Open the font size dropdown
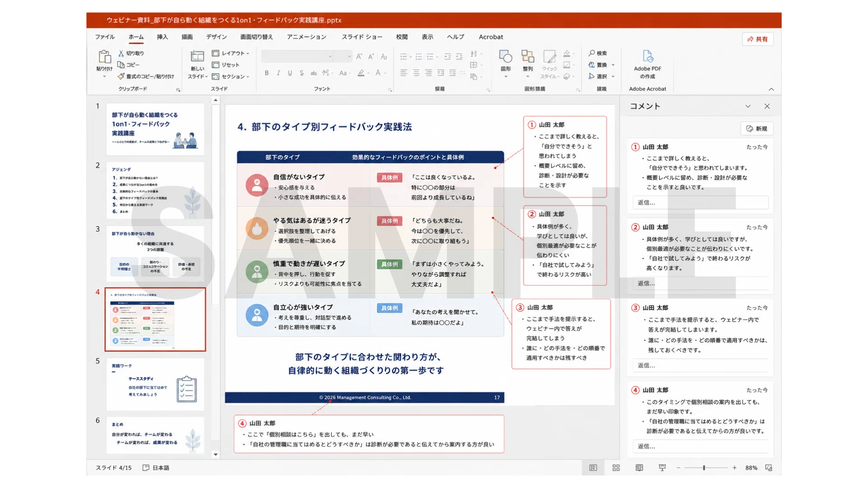 pos(349,56)
